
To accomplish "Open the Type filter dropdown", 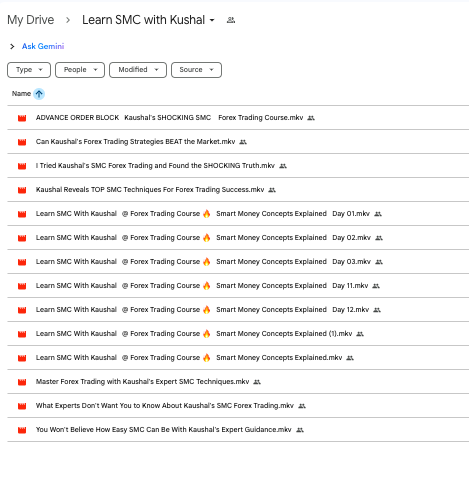I will click(29, 70).
